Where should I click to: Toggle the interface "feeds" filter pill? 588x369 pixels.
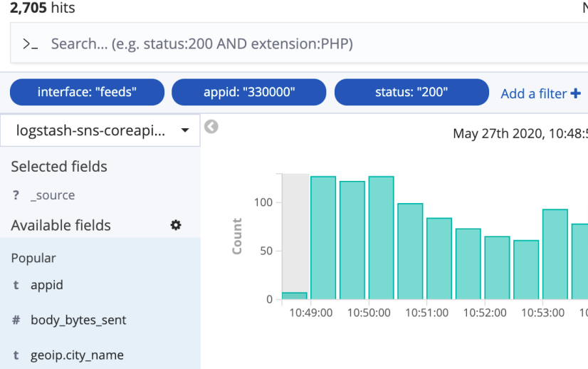pyautogui.click(x=87, y=92)
